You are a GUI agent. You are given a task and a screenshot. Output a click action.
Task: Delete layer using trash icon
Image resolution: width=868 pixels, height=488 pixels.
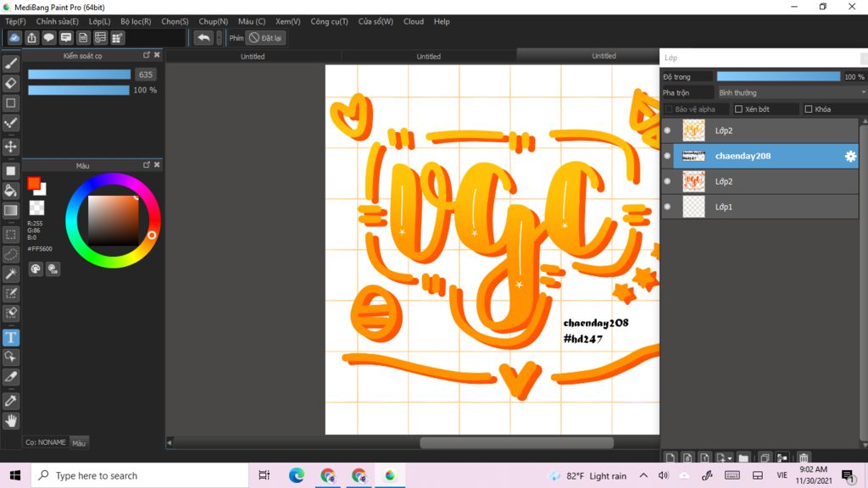coord(804,457)
